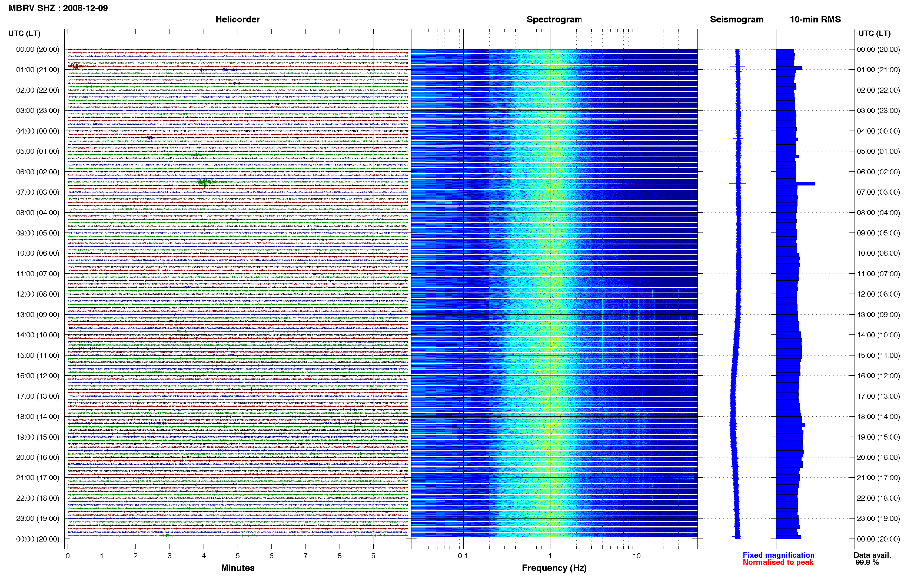
Task: Click the large green helicorder event near 06:30
Action: click(x=204, y=182)
